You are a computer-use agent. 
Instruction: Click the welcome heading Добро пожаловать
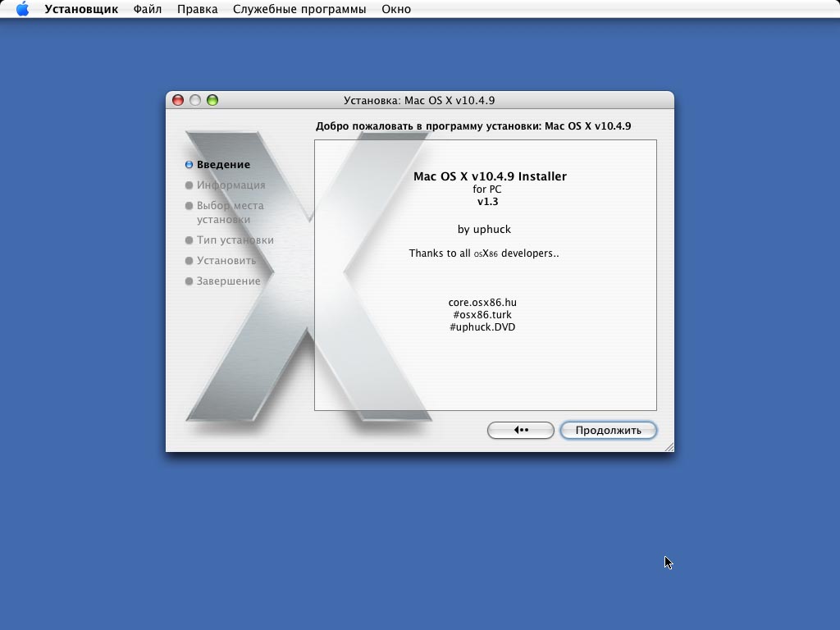[473, 126]
